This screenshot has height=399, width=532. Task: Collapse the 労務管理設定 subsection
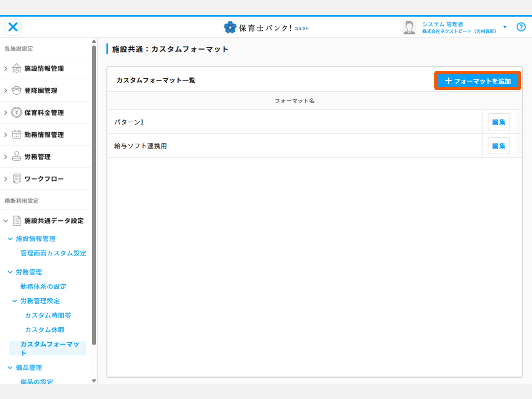pos(15,301)
